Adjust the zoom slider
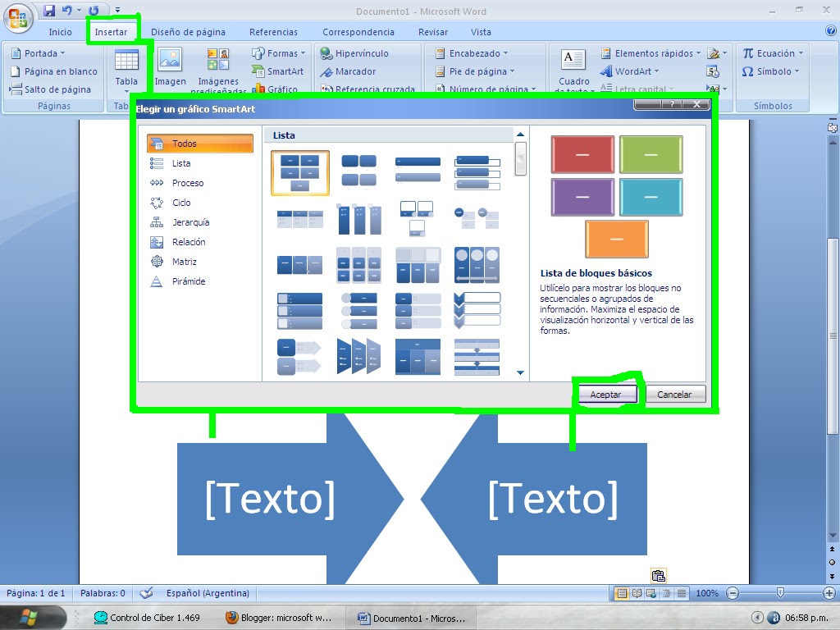Viewport: 840px width, 630px height. tap(781, 592)
